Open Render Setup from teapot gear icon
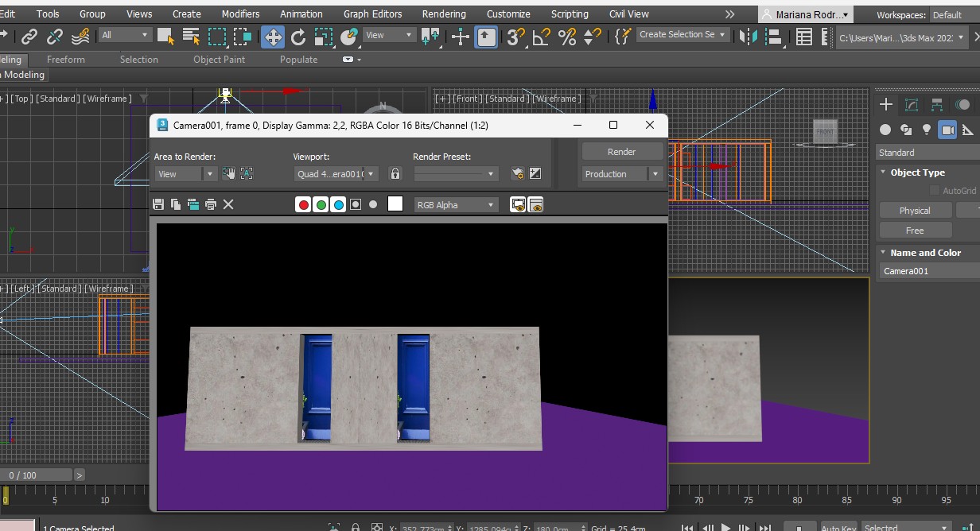Image resolution: width=980 pixels, height=531 pixels. [517, 173]
